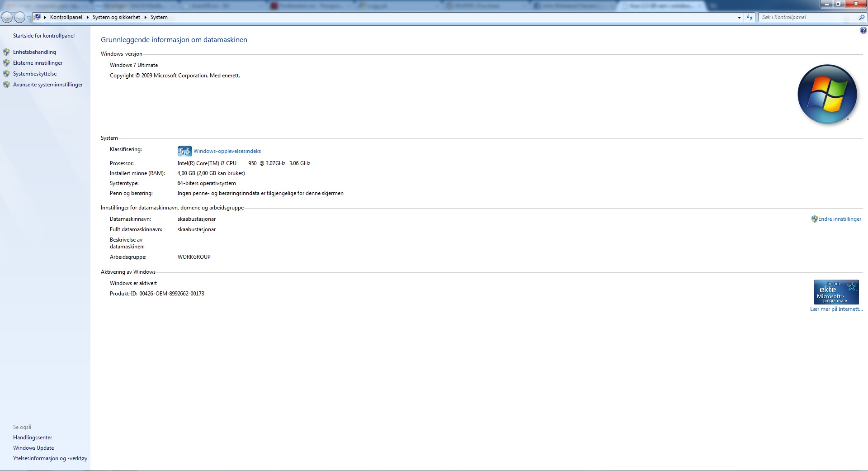The image size is (868, 471).
Task: Expand the arrow after Kontrollpanel breadcrumb
Action: point(87,17)
